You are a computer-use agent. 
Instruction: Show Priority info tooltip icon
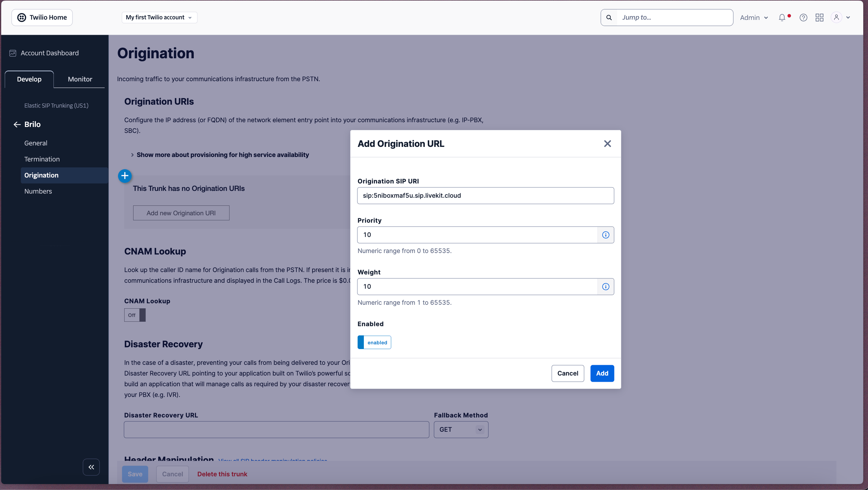point(606,235)
